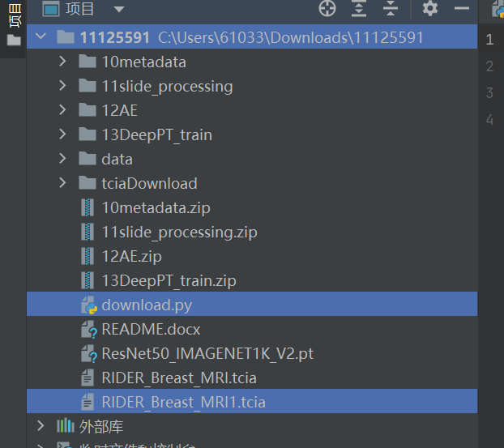The width and height of the screenshot is (504, 448).
Task: Click the 10metadata.zip archive icon
Action: [x=88, y=207]
